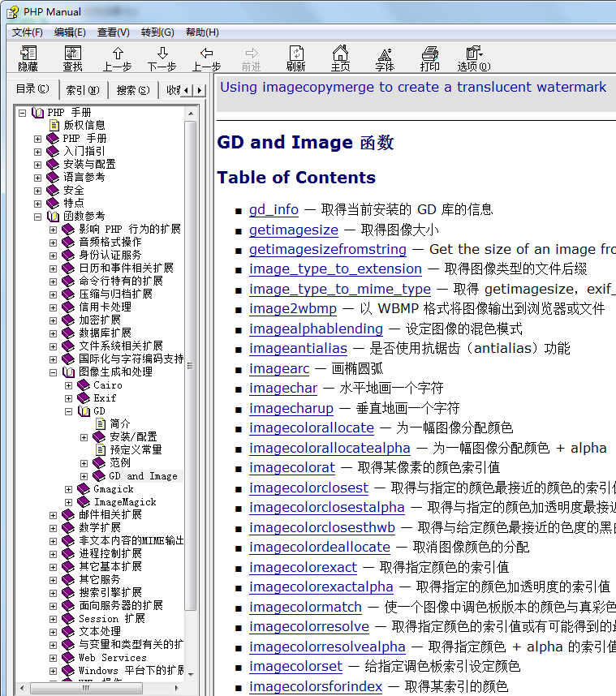This screenshot has width=616, height=696.
Task: Select the 邮件相关扩展 tree item
Action: point(110,514)
